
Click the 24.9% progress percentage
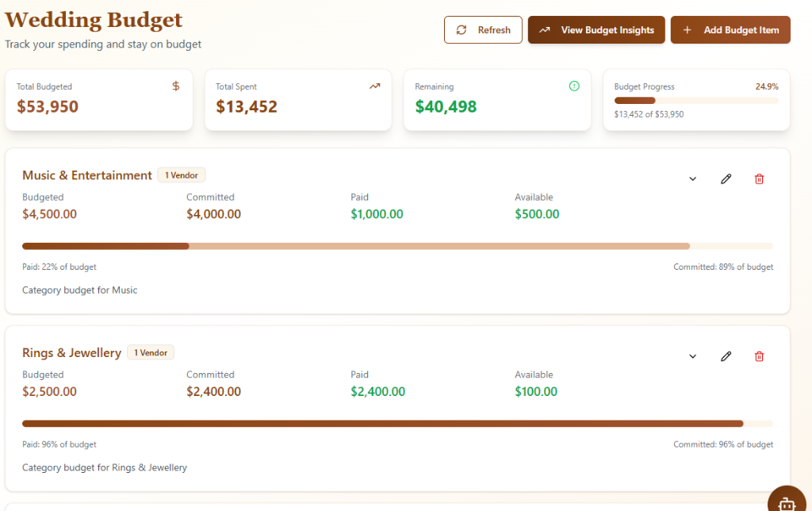tap(767, 86)
